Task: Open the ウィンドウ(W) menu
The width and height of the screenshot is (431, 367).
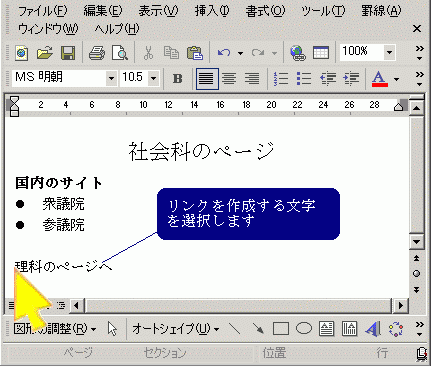Action: [48, 29]
